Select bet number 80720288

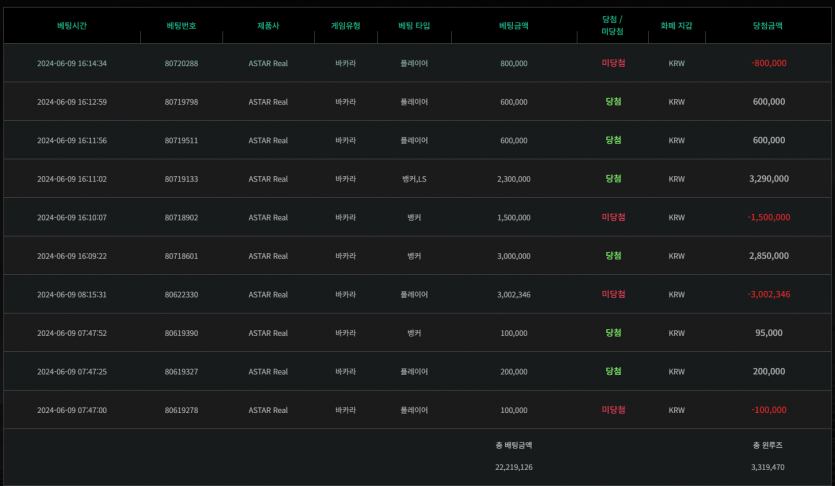181,63
